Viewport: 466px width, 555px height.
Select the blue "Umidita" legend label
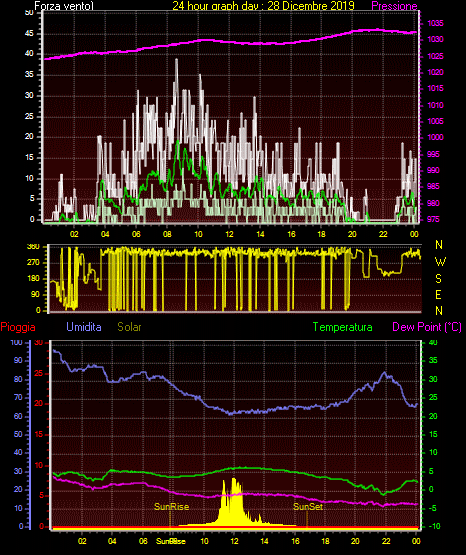84,327
